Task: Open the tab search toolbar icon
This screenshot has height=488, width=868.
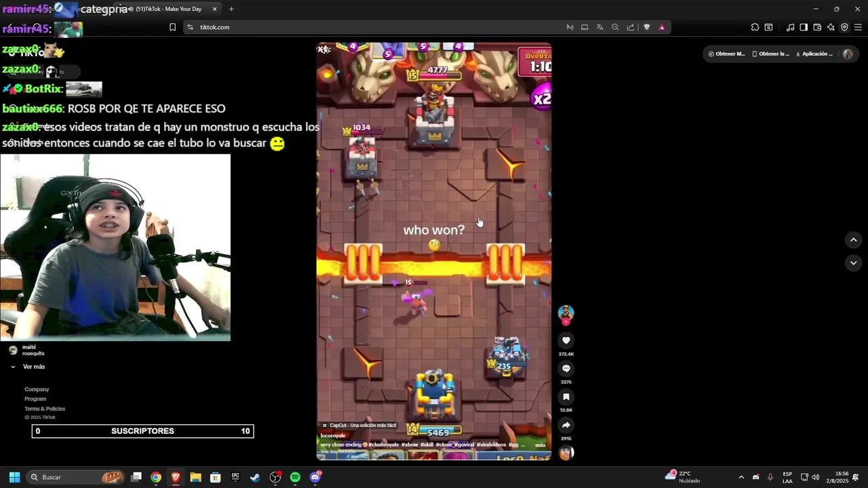Action: (x=768, y=27)
